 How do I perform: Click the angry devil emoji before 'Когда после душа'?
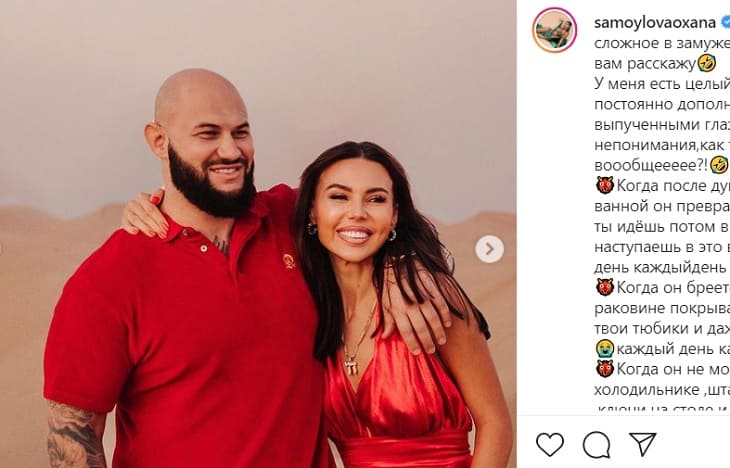pyautogui.click(x=604, y=185)
